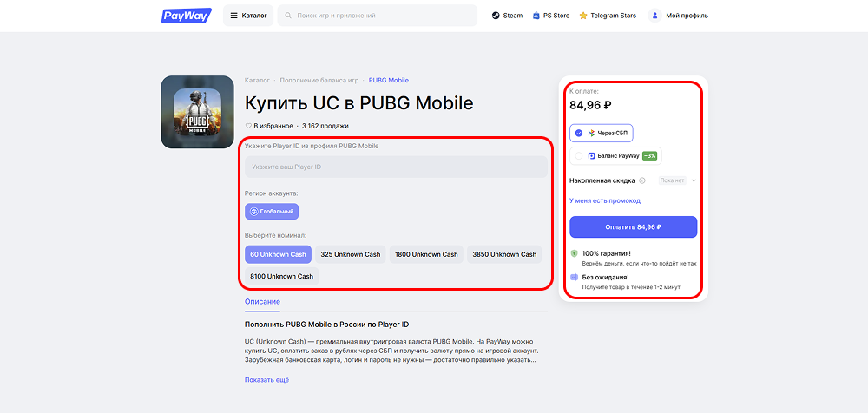Click the Пока нет discount value
Viewport: 868px width, 413px height.
pyautogui.click(x=673, y=180)
